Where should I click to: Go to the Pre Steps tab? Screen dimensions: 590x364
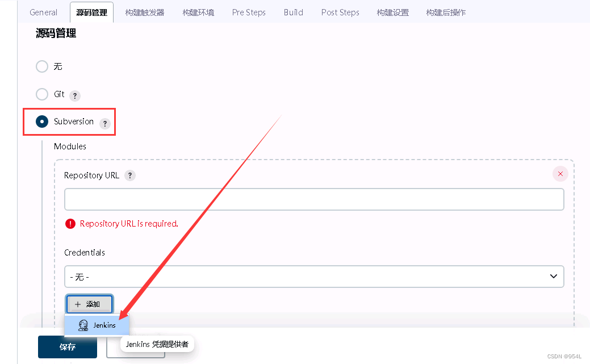pyautogui.click(x=249, y=12)
